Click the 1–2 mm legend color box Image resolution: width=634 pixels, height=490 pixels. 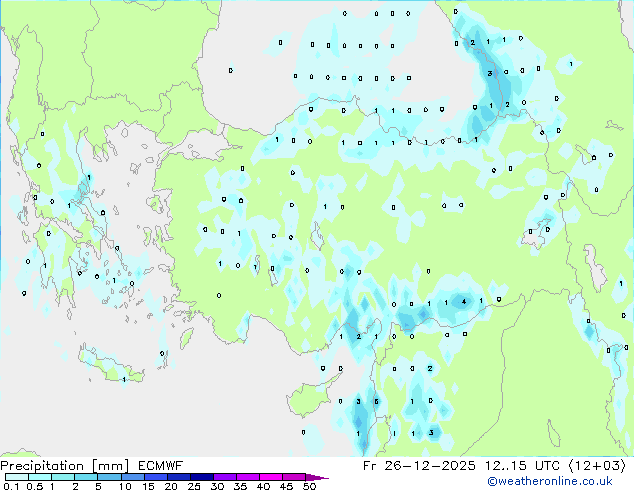coord(63,477)
